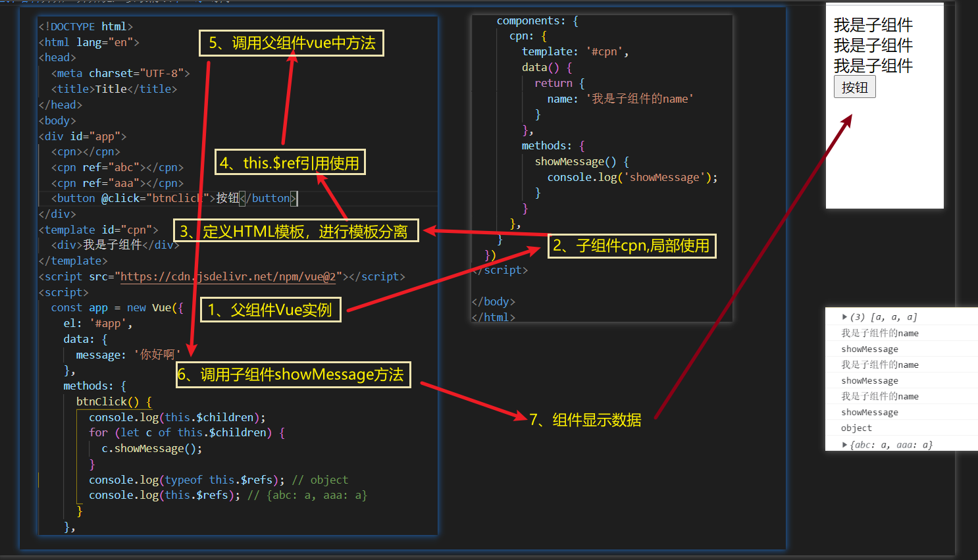The height and width of the screenshot is (560, 978).
Task: Click the <meta charset="UTF-8"> line
Action: click(120, 73)
